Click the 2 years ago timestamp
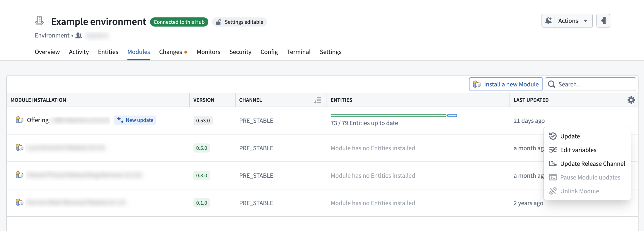644x231 pixels. [528, 203]
